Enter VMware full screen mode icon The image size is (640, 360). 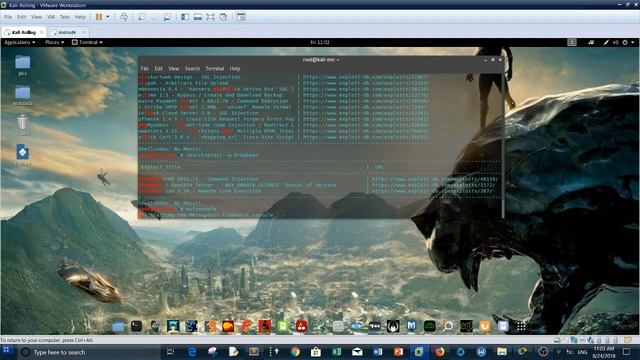tap(210, 17)
